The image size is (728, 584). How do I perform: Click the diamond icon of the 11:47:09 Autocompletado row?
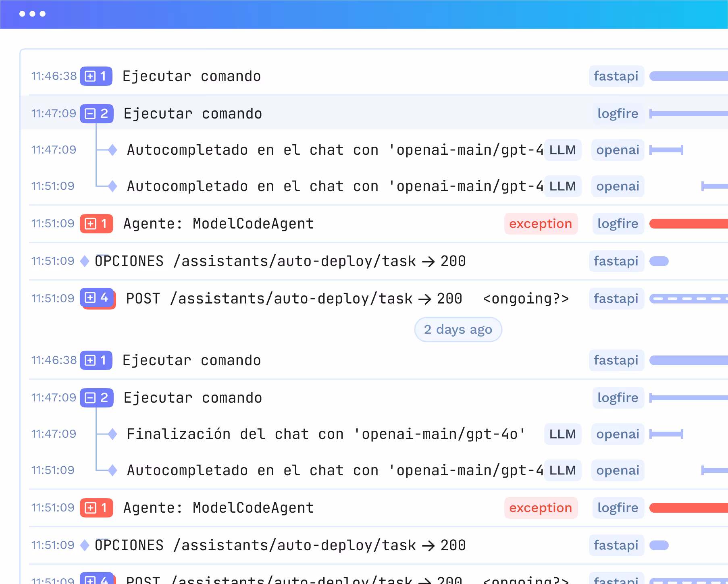pyautogui.click(x=112, y=150)
